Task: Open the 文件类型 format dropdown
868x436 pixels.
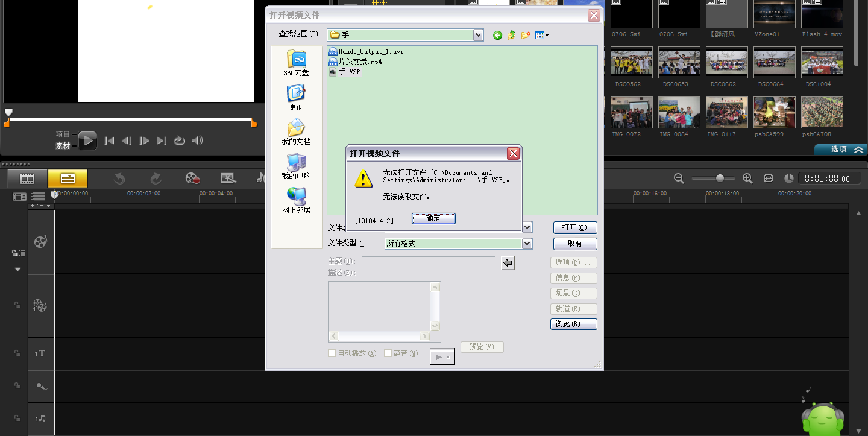Action: (x=526, y=244)
